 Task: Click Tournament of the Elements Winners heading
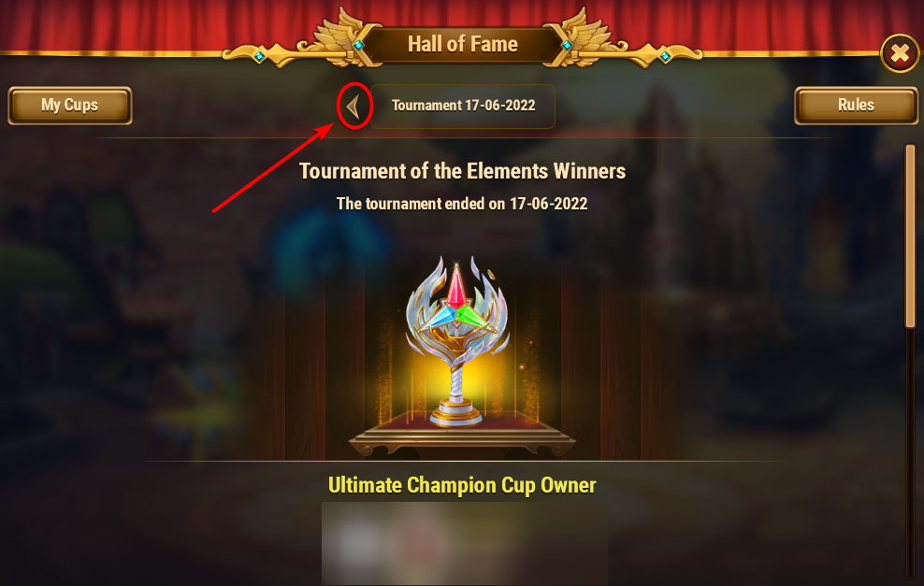click(463, 171)
